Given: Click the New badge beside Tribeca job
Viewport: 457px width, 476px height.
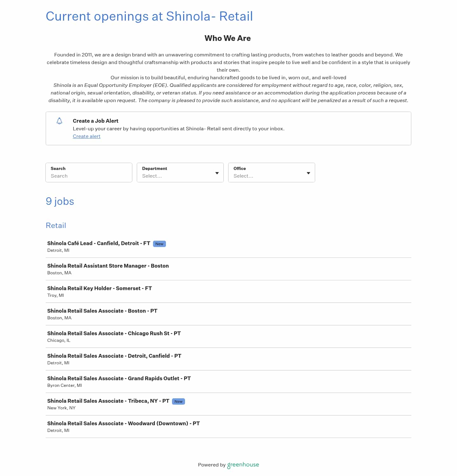Looking at the screenshot, I should tap(178, 401).
